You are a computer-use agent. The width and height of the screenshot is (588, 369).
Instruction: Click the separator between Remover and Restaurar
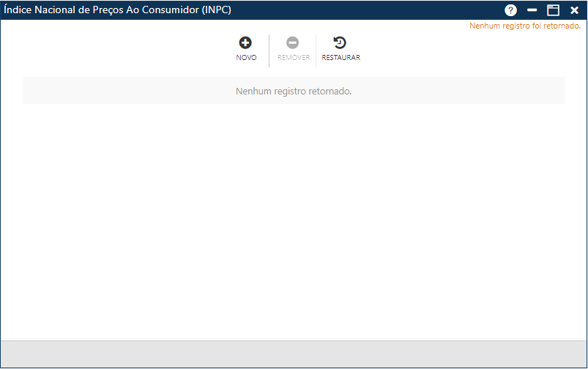click(316, 51)
